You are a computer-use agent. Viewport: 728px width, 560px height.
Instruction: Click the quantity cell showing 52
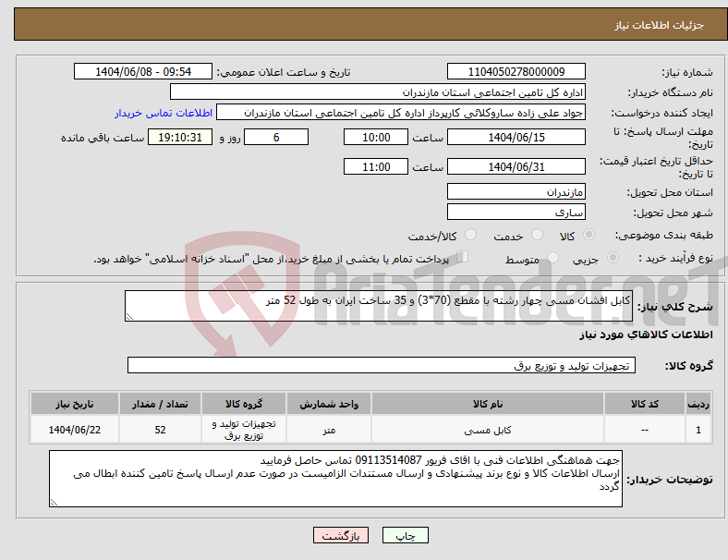(x=160, y=430)
